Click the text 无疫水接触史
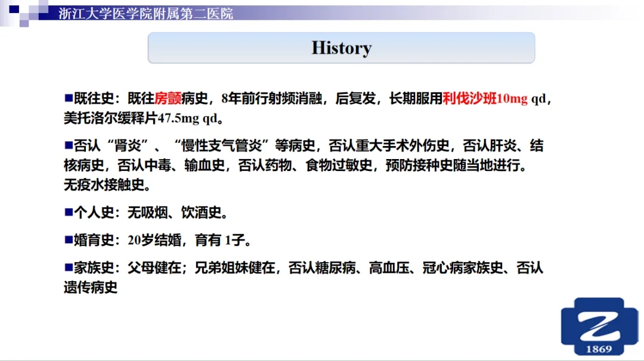The height and width of the screenshot is (361, 644). pyautogui.click(x=107, y=185)
